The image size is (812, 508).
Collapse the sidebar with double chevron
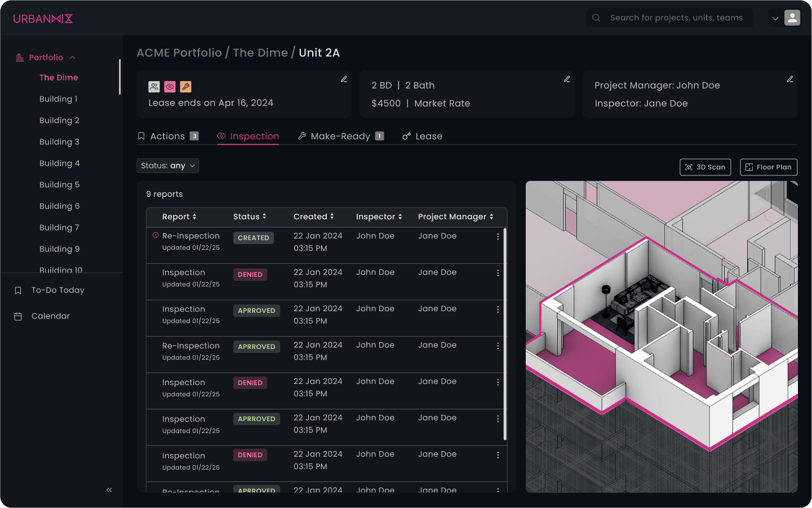click(109, 490)
